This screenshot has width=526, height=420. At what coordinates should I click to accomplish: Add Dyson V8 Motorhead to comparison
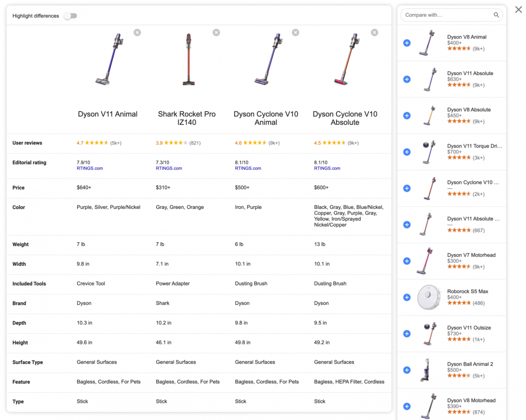tap(407, 407)
